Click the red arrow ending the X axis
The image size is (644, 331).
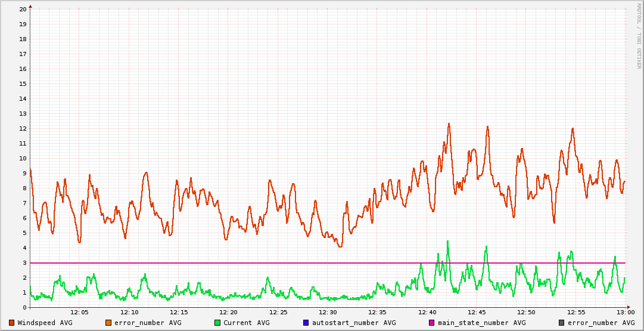click(630, 308)
